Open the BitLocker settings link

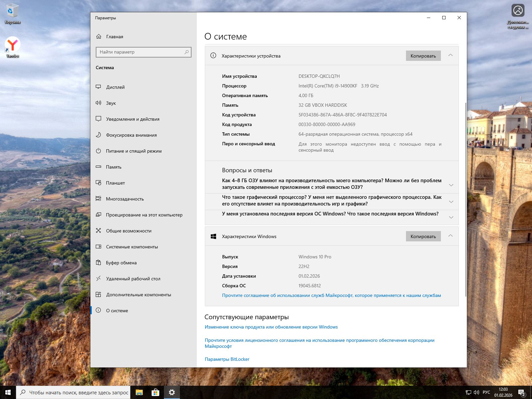point(227,359)
